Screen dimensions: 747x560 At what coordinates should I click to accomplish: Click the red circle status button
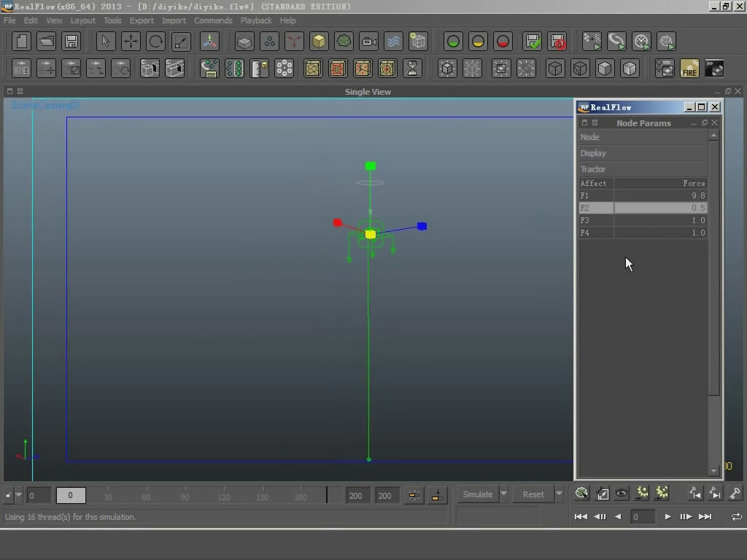tap(503, 42)
